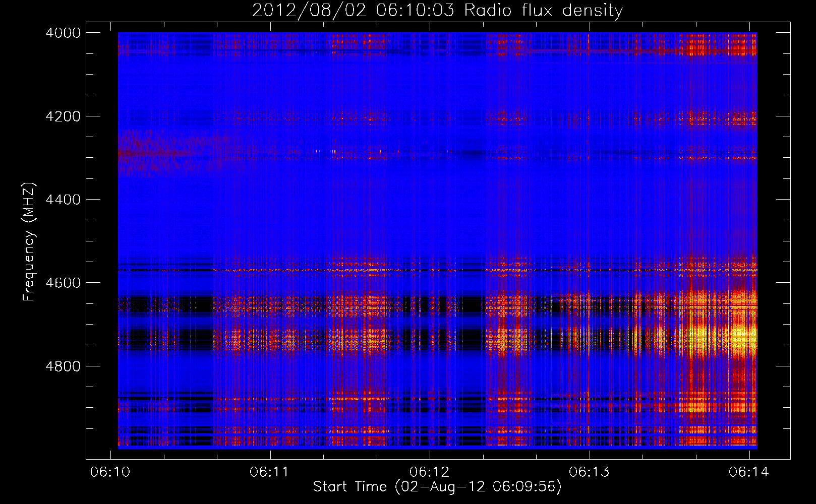Click the 06:14 time axis label

pos(748,472)
